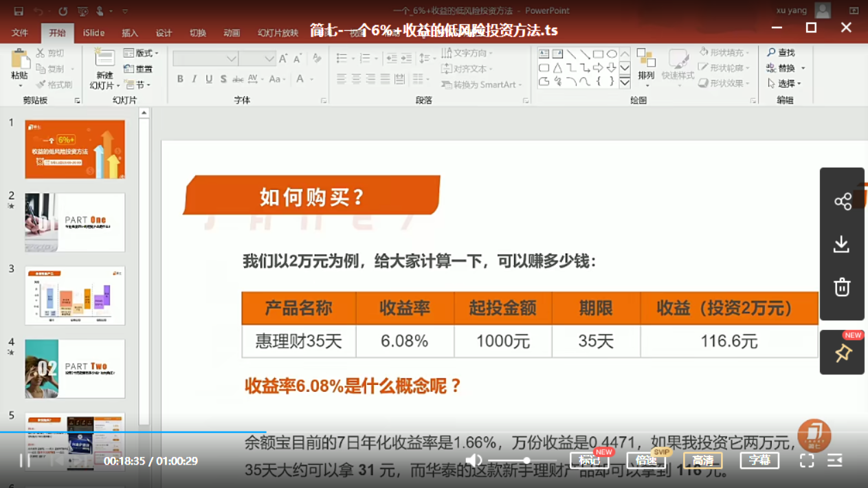Switch to the Transitions (切换) tab
The image size is (868, 488).
click(198, 33)
